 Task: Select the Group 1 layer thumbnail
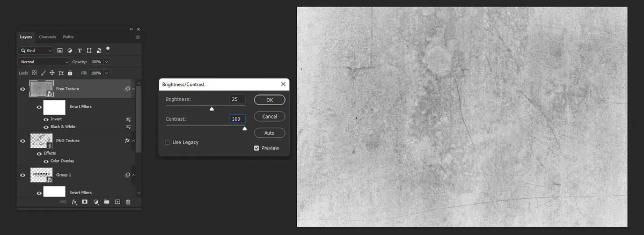[x=41, y=175]
